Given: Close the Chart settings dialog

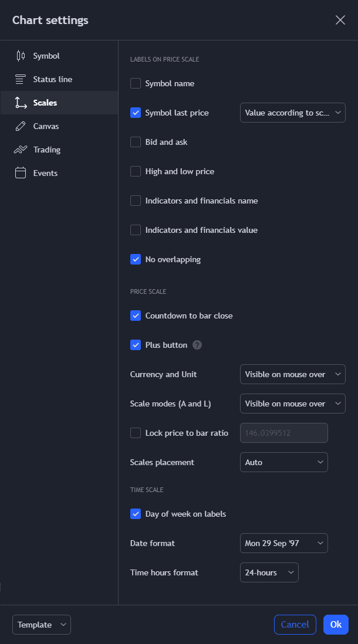Looking at the screenshot, I should [340, 20].
